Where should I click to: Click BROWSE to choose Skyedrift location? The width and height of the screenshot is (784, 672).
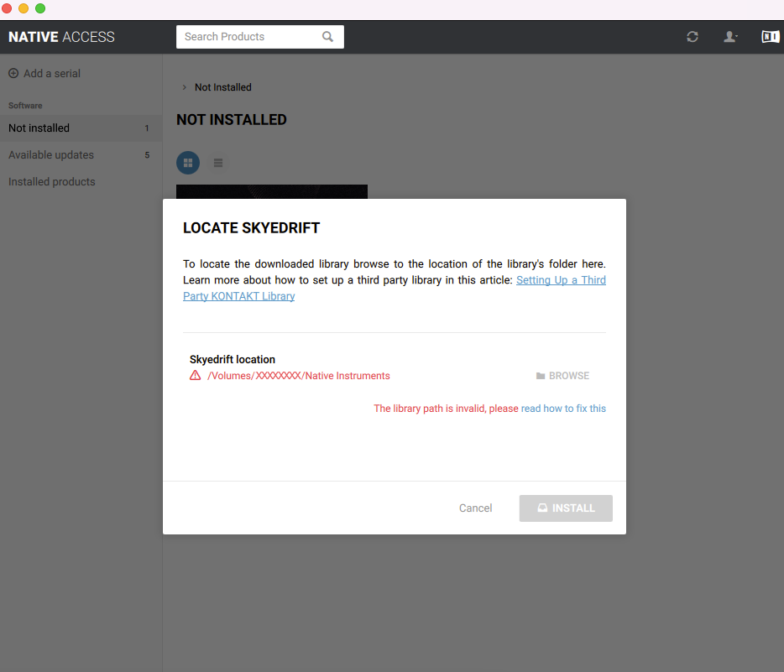[563, 376]
